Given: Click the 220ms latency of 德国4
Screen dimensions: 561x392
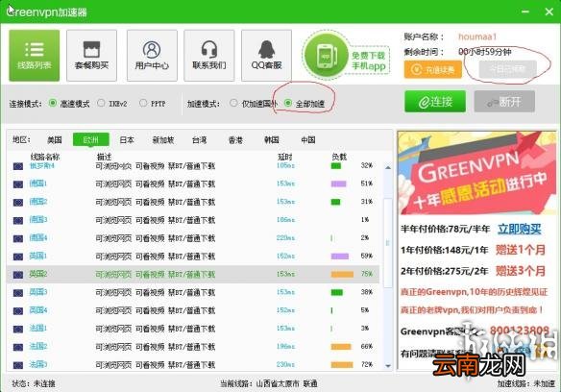Looking at the screenshot, I should point(285,237).
